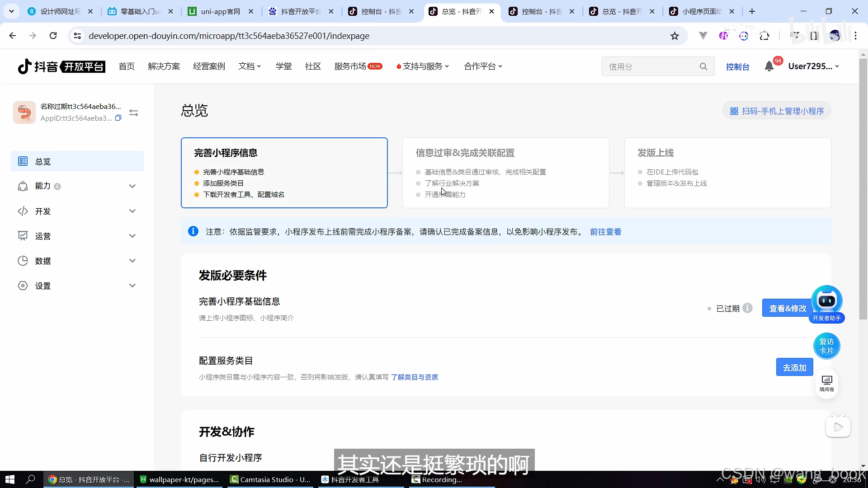The width and height of the screenshot is (868, 488).
Task: Expand the 能力 sidebar section
Action: pyautogui.click(x=77, y=186)
